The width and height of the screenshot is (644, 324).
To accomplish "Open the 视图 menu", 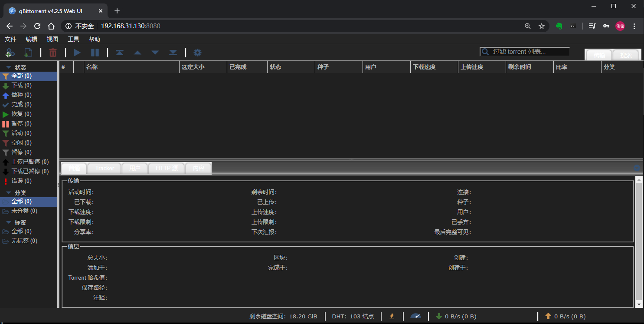I will [x=52, y=39].
